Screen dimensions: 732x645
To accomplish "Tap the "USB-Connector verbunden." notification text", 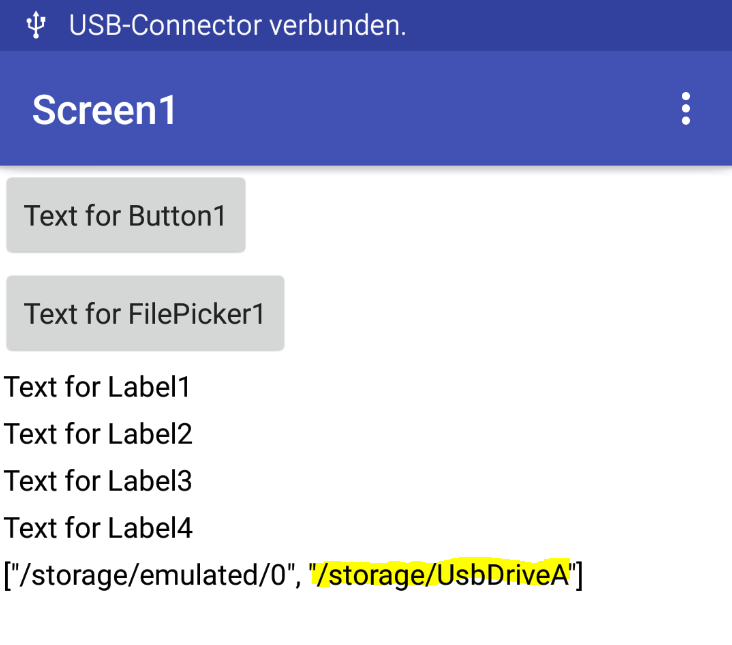I will point(237,26).
